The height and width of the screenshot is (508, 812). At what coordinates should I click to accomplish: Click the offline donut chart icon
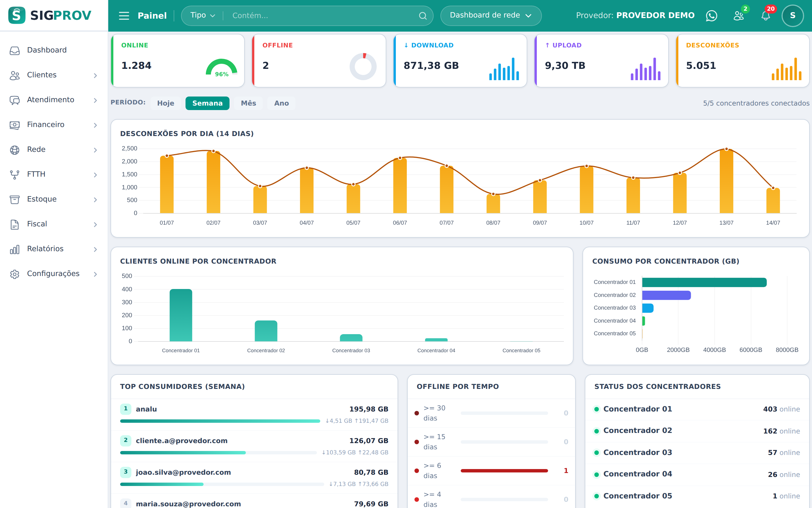tap(363, 67)
